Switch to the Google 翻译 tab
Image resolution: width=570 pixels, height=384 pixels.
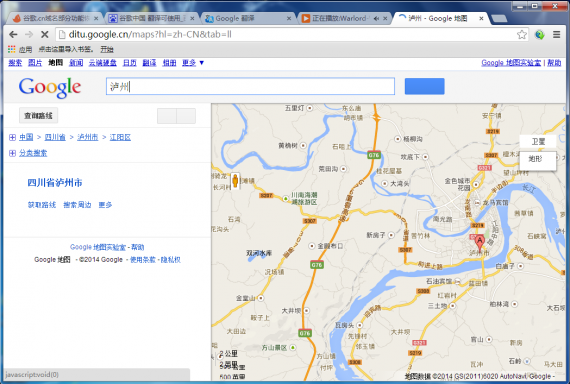[248, 18]
